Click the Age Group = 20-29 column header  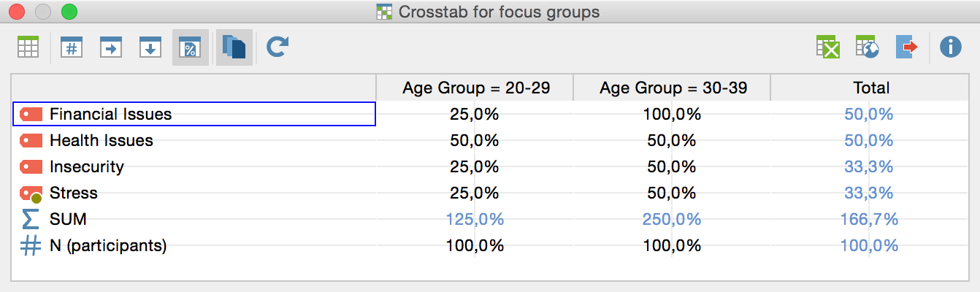(475, 88)
